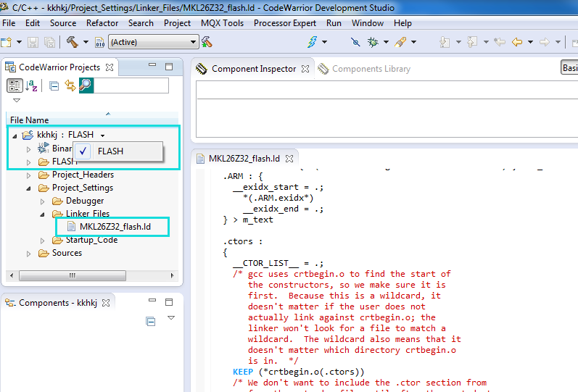
Task: Open the New wizard dropdown arrow
Action: click(x=19, y=42)
